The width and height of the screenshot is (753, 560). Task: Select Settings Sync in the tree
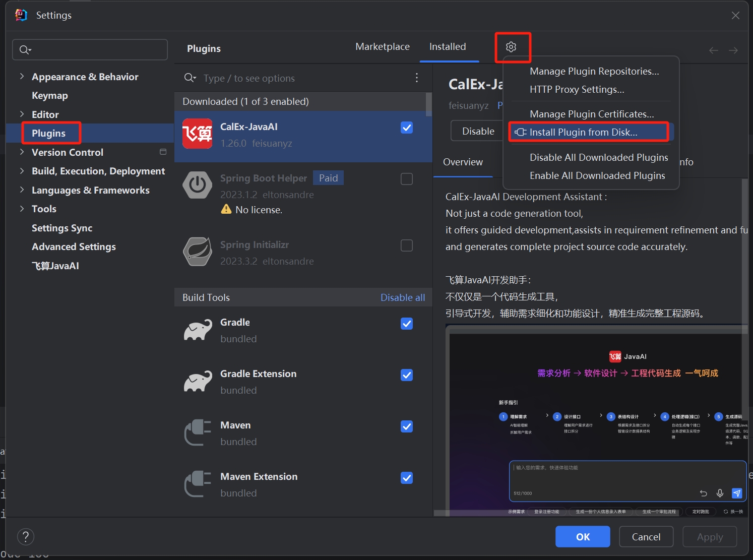pos(62,228)
